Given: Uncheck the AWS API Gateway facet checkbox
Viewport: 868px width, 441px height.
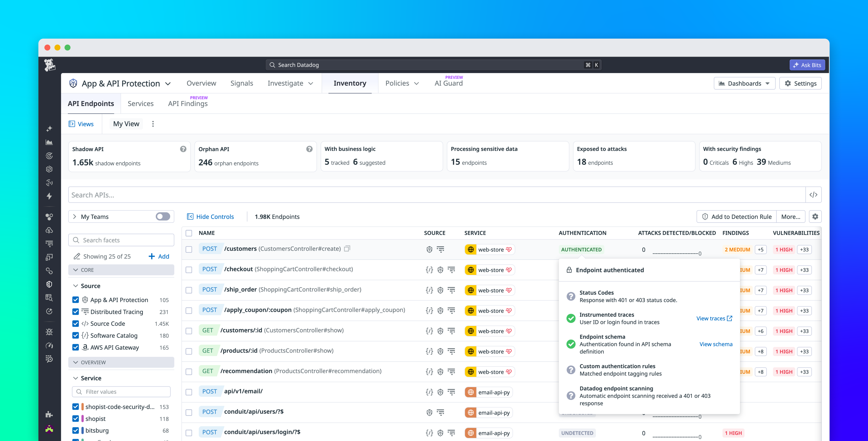Looking at the screenshot, I should pos(75,347).
